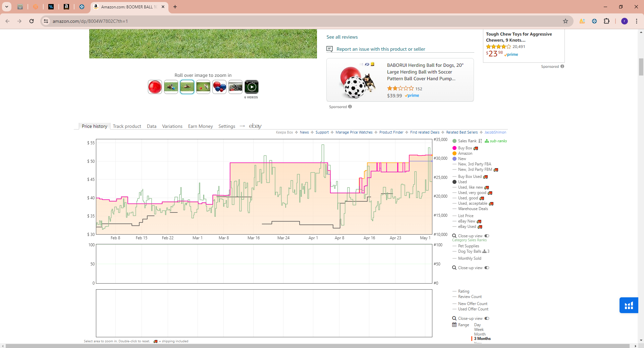
Task: Show sub-ranks for Sales Rank
Action: click(x=496, y=141)
